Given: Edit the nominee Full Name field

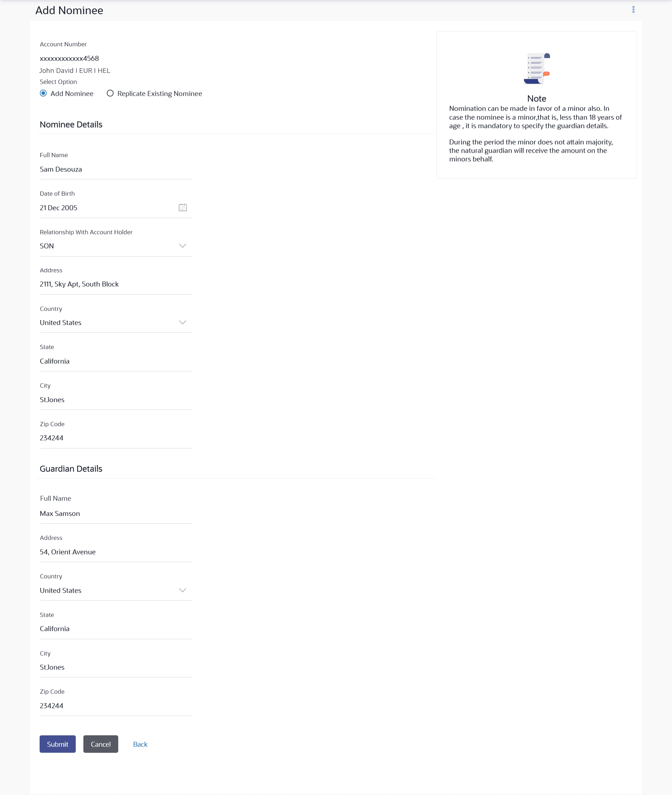Looking at the screenshot, I should 116,169.
